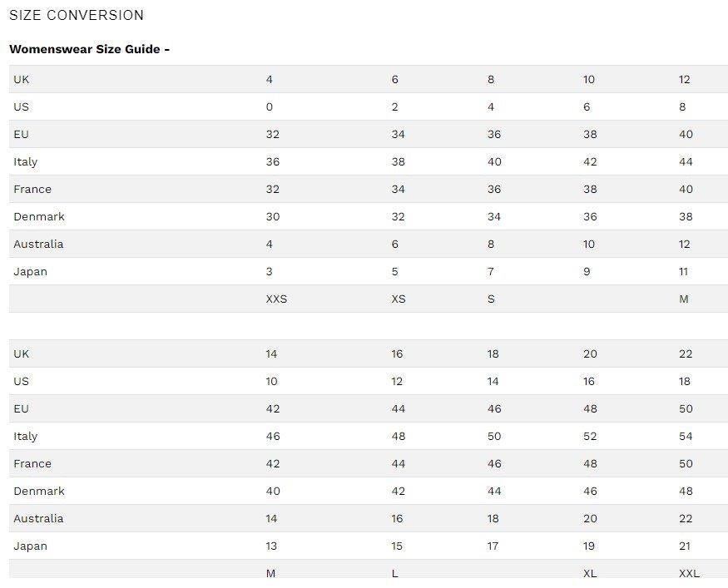Click the SIZE CONVERSION heading
Image resolution: width=728 pixels, height=588 pixels.
[77, 16]
